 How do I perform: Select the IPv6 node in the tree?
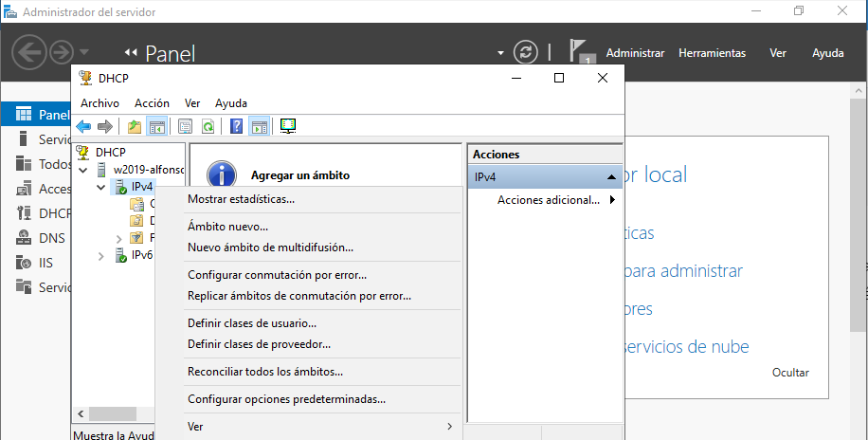coord(142,255)
